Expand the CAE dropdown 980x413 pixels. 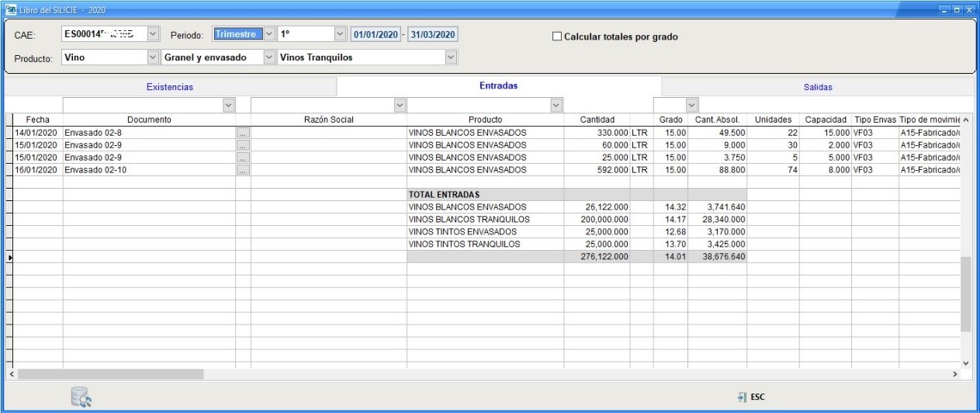152,35
